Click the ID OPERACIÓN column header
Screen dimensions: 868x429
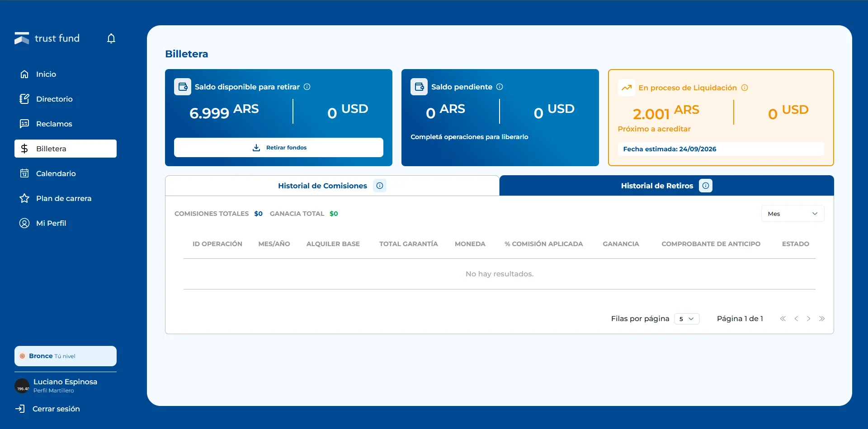pyautogui.click(x=217, y=244)
